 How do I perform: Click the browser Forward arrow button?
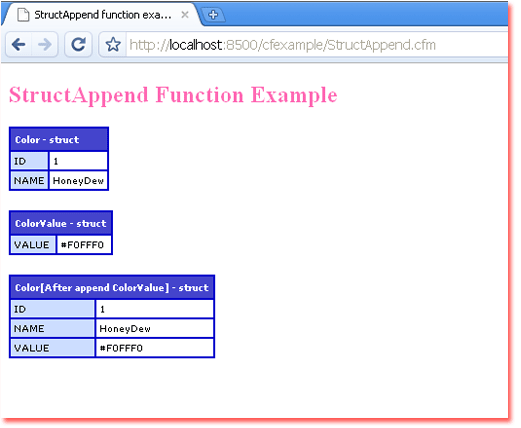pyautogui.click(x=45, y=44)
